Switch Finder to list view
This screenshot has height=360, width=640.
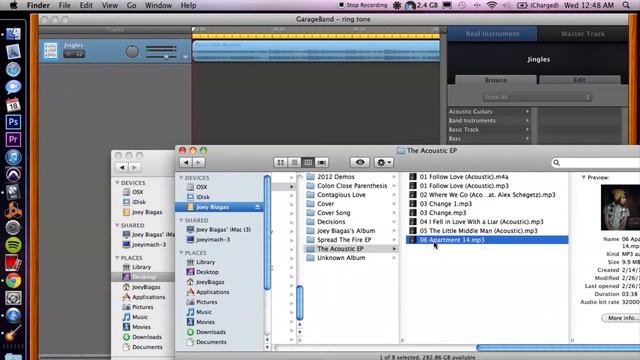point(294,162)
